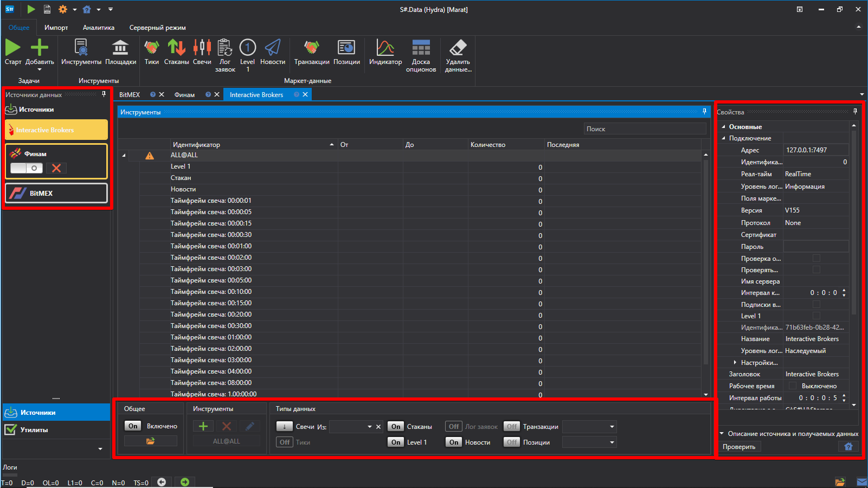Open the Новости news ribbon icon
Screen dimensions: 868x488
pyautogui.click(x=273, y=52)
